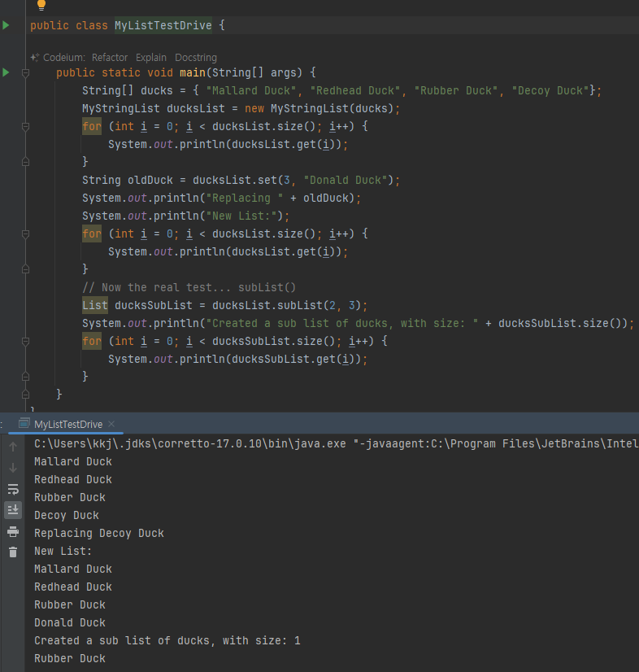Click the console Print icon
The width and height of the screenshot is (639, 672).
(x=13, y=531)
